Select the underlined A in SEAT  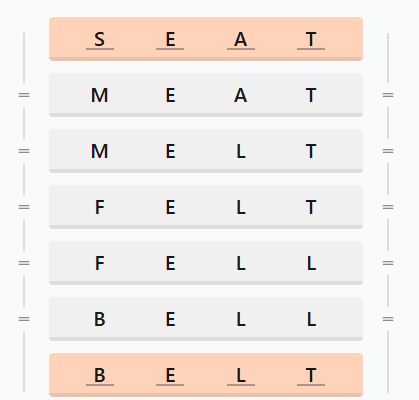[x=241, y=40]
